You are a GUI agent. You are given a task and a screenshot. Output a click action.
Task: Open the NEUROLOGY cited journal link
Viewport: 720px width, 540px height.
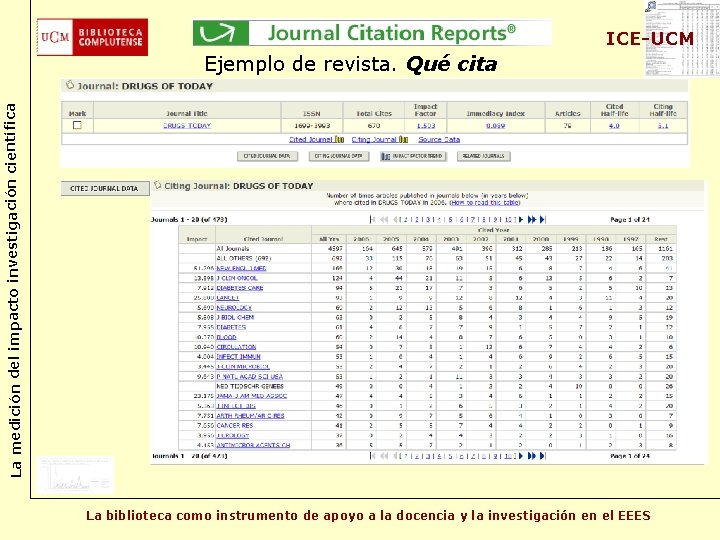pos(234,308)
